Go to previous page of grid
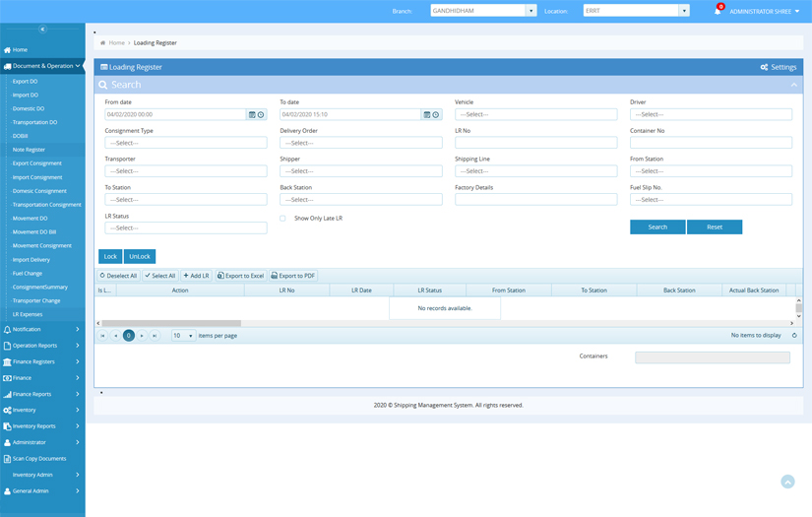812x517 pixels. coord(115,336)
